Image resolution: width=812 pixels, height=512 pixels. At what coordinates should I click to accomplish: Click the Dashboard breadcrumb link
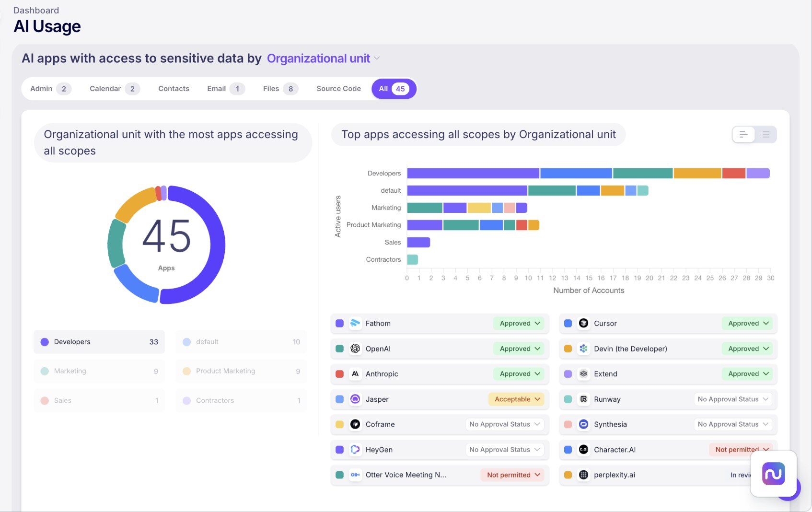pyautogui.click(x=36, y=10)
